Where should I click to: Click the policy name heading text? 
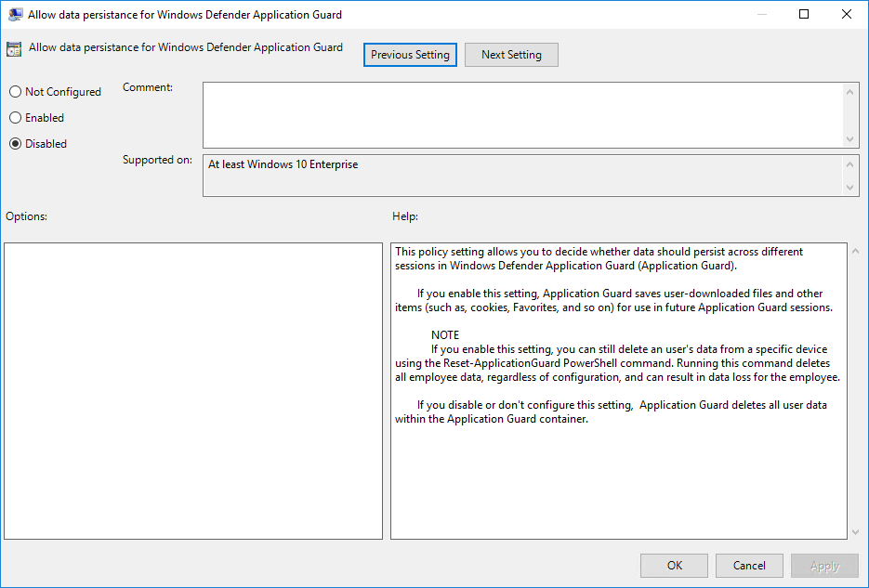pos(186,47)
